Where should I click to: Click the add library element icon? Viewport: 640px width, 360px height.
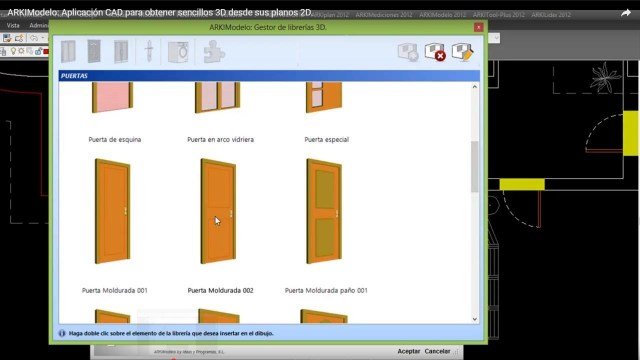(x=408, y=52)
